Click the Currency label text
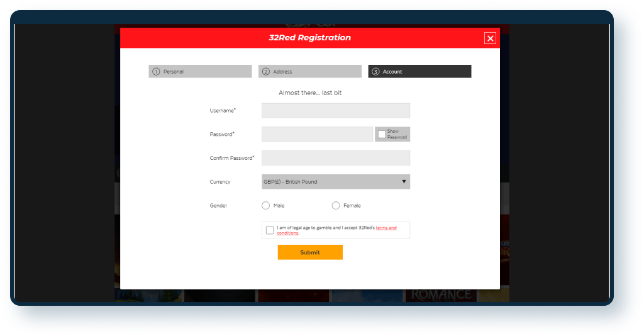 click(219, 182)
